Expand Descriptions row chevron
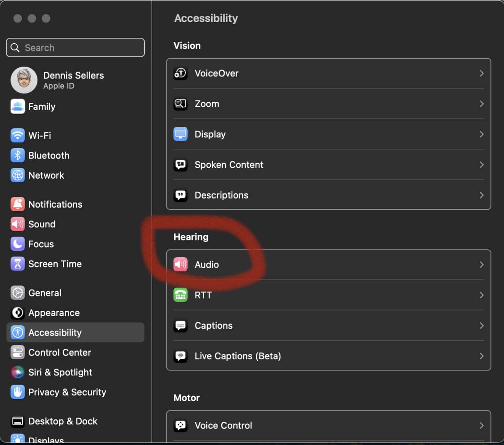The height and width of the screenshot is (445, 504). pos(481,195)
